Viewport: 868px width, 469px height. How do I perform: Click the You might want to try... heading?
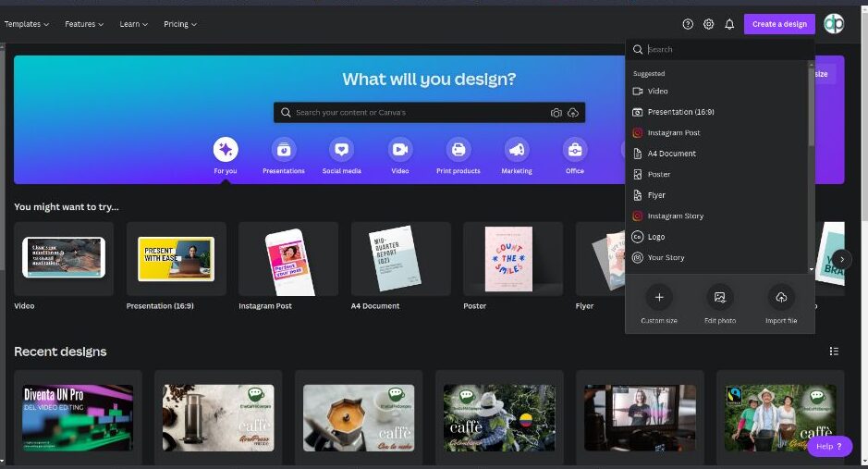(x=67, y=207)
